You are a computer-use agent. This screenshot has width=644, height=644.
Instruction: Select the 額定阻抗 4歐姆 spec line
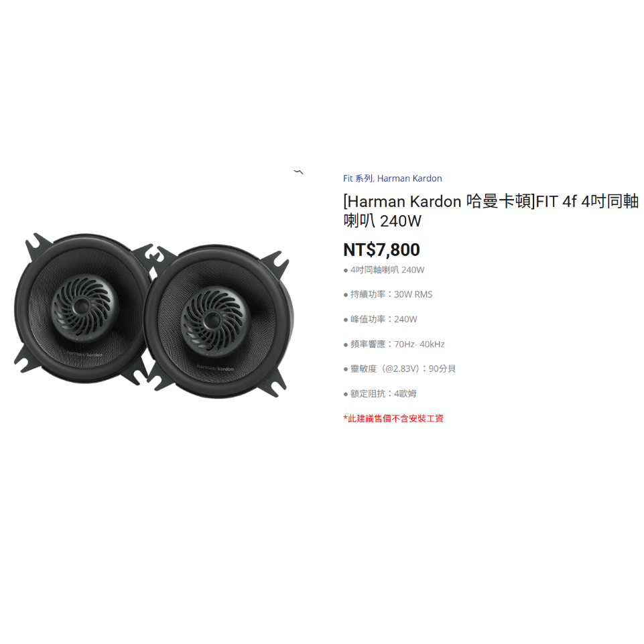pos(379,393)
